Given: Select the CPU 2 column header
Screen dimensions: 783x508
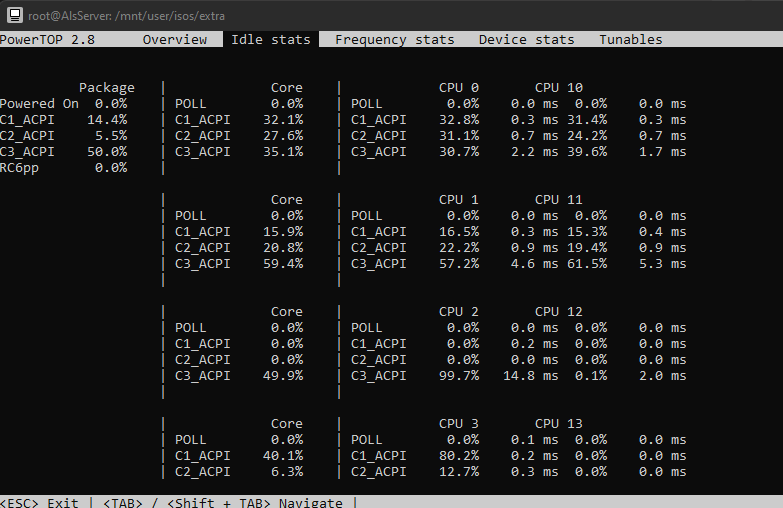Looking at the screenshot, I should click(459, 312).
